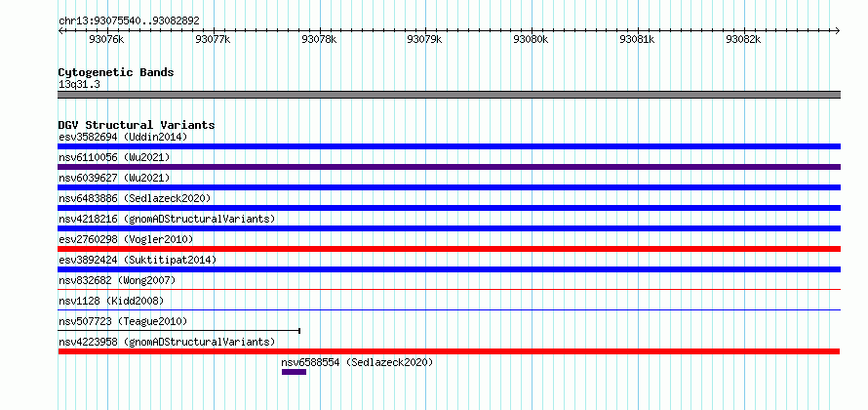This screenshot has width=868, height=410.
Task: Click the 93080k ruler tick label
Action: (x=531, y=40)
